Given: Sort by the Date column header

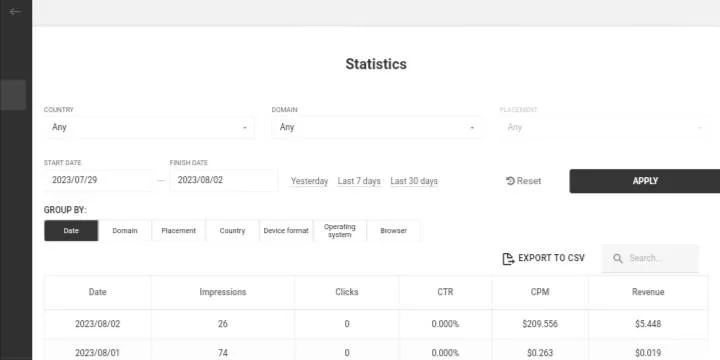Looking at the screenshot, I should pyautogui.click(x=97, y=292).
